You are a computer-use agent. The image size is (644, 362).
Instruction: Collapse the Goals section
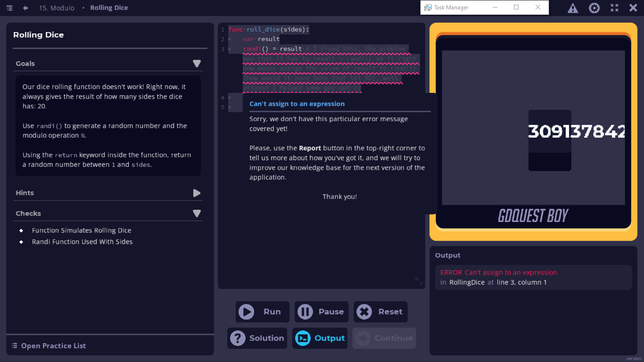coord(197,63)
